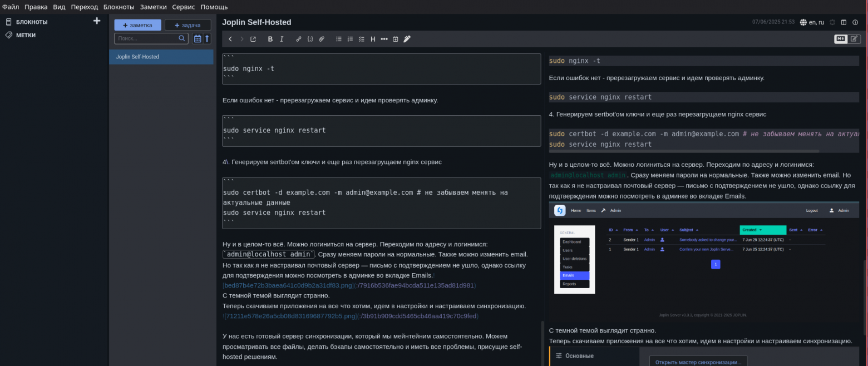Open note in external editor icon
The image size is (868, 366).
pos(253,39)
